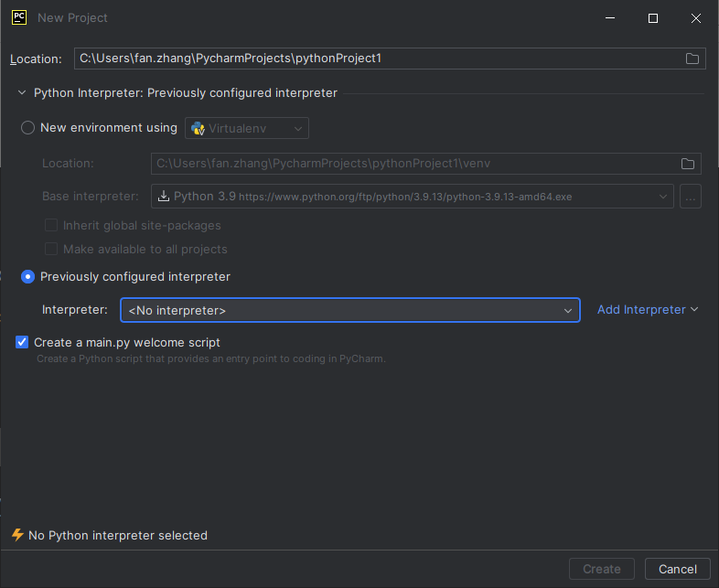719x588 pixels.
Task: Expand the Add Interpreter menu
Action: tap(648, 309)
